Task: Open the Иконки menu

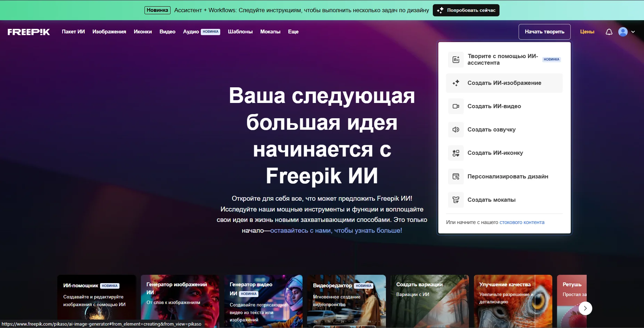Action: [x=143, y=32]
